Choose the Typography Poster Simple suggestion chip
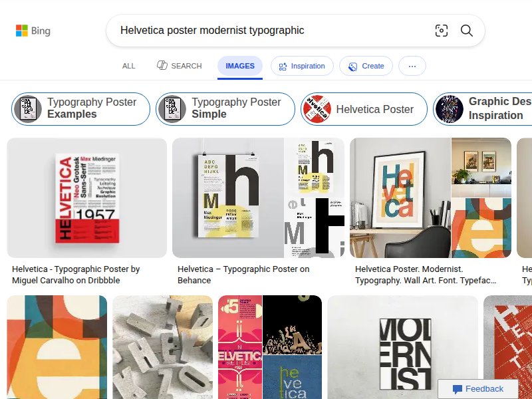This screenshot has width=532, height=399. coord(225,108)
